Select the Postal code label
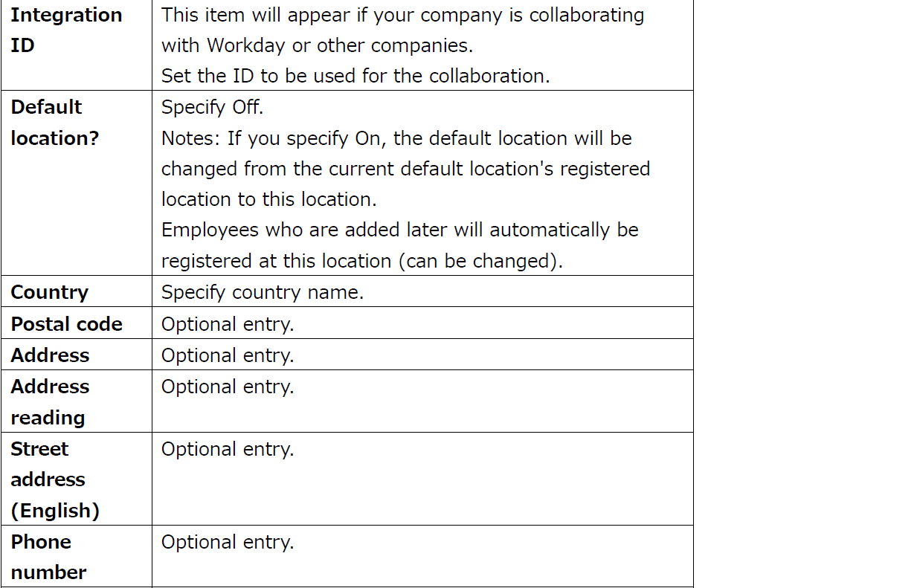The height and width of the screenshot is (588, 917). click(66, 324)
